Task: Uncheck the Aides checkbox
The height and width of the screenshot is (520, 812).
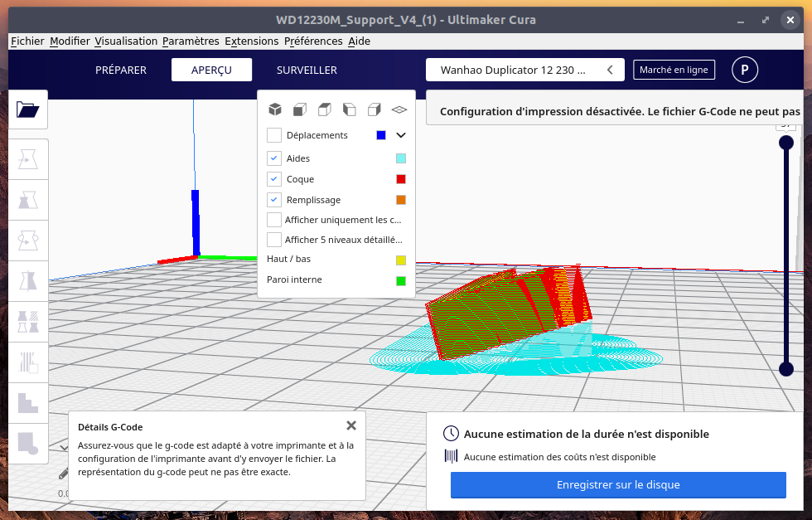Action: click(274, 158)
